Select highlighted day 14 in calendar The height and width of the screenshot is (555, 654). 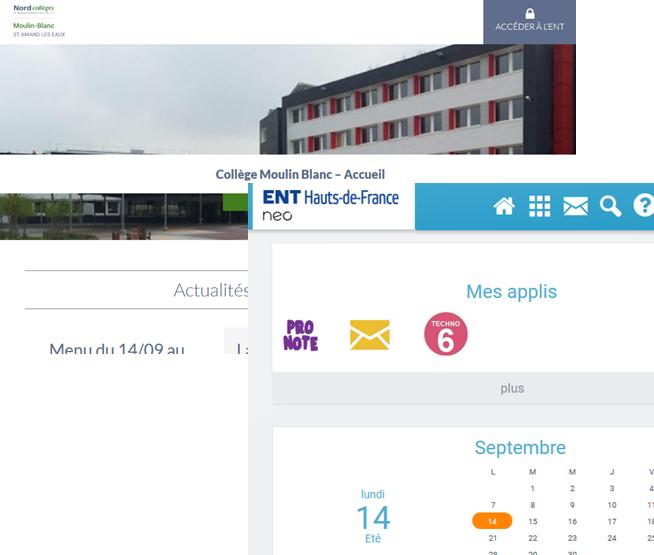[492, 521]
